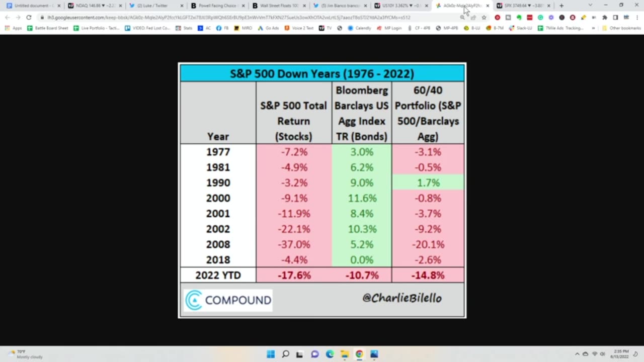Image resolution: width=644 pixels, height=362 pixels.
Task: Toggle the browser side panel
Action: tap(615, 17)
